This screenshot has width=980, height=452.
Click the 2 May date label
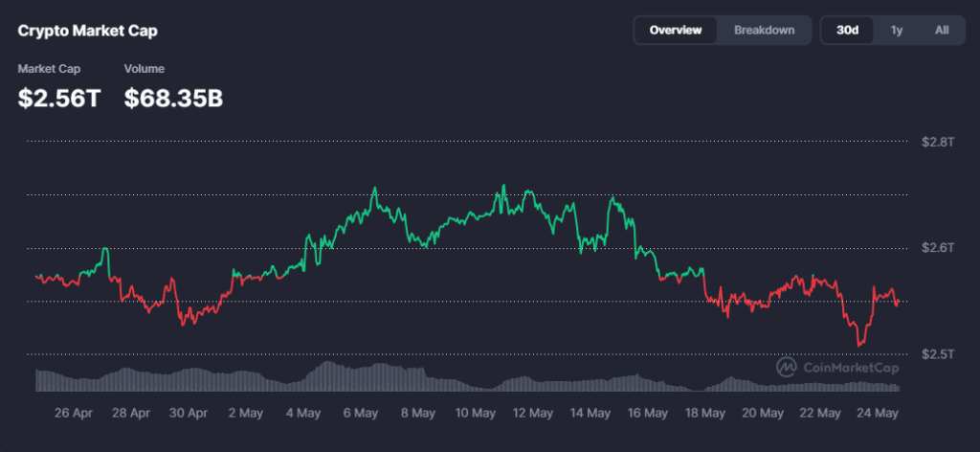click(246, 414)
